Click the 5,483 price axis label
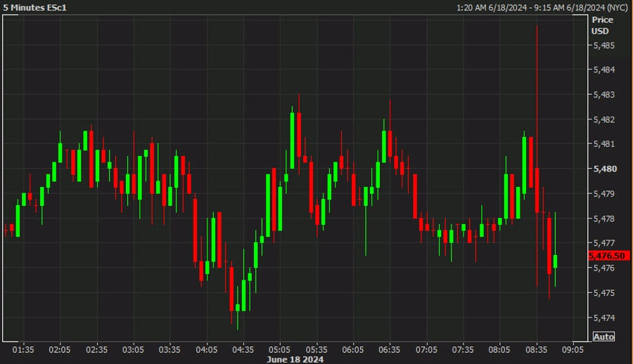The image size is (633, 364). point(604,95)
